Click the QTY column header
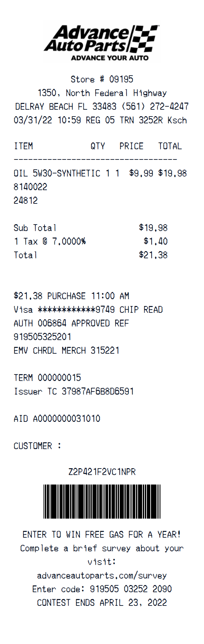Screen dimensions: 204x644 (98, 146)
